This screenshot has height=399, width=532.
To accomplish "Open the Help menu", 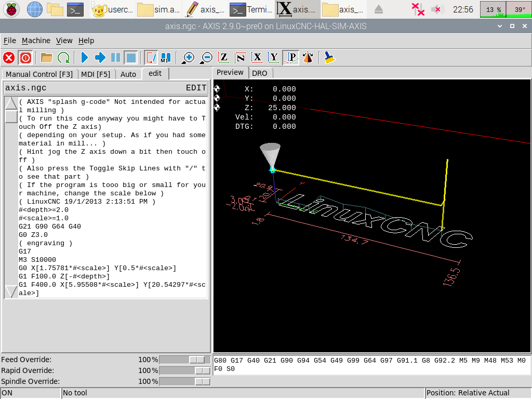I will 86,41.
